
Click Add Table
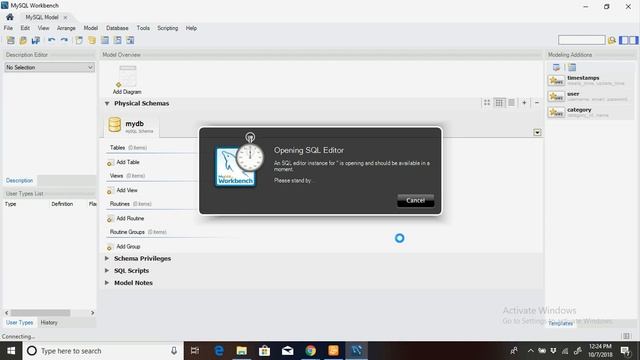click(x=128, y=162)
